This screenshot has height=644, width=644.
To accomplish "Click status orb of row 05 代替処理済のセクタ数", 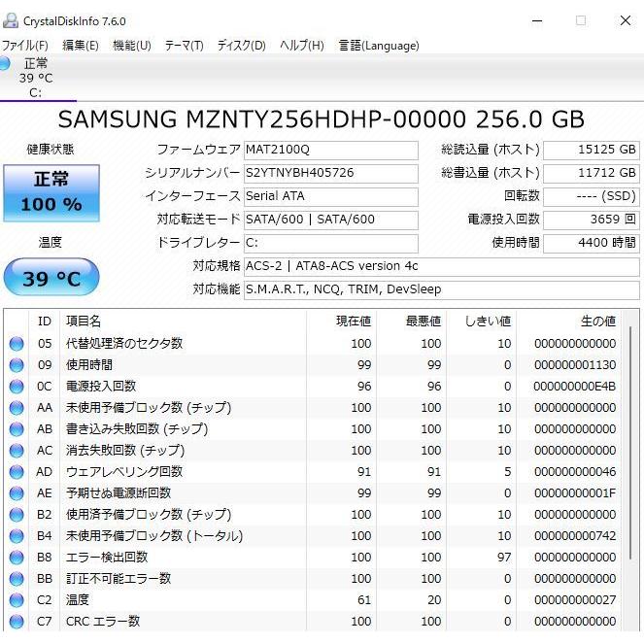I will (17, 343).
